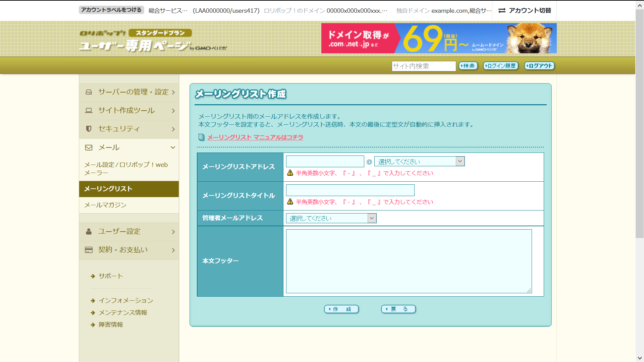Expand the 契約・お支払い chevron
644x362 pixels.
173,250
